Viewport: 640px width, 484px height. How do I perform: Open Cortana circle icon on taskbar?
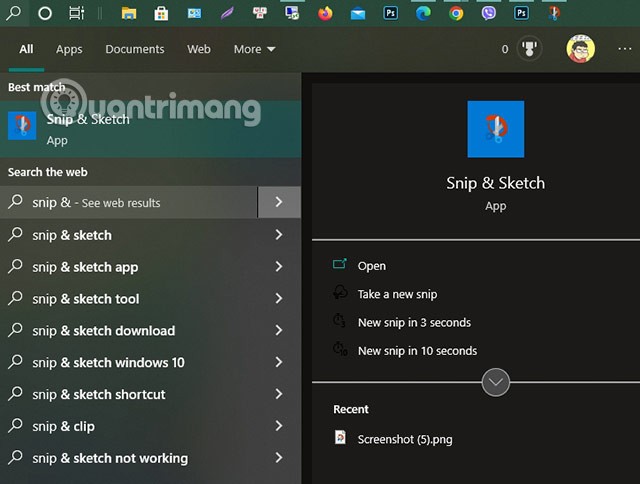[x=45, y=13]
